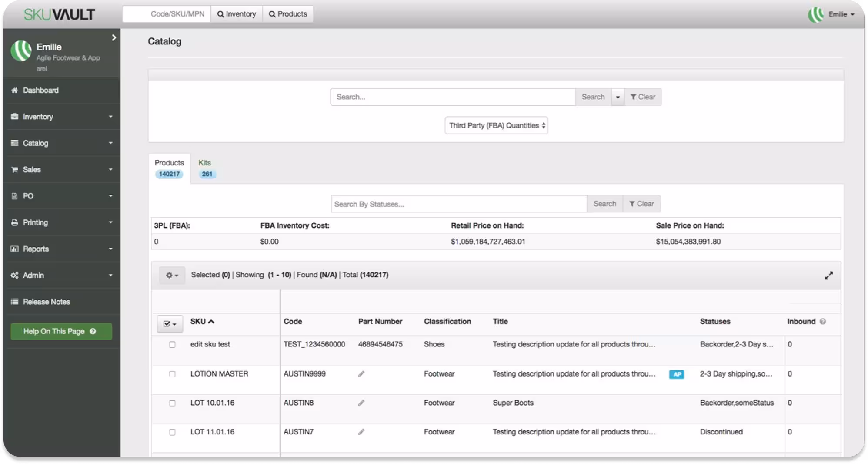868x464 pixels.
Task: Click the Part Number column header
Action: 380,322
